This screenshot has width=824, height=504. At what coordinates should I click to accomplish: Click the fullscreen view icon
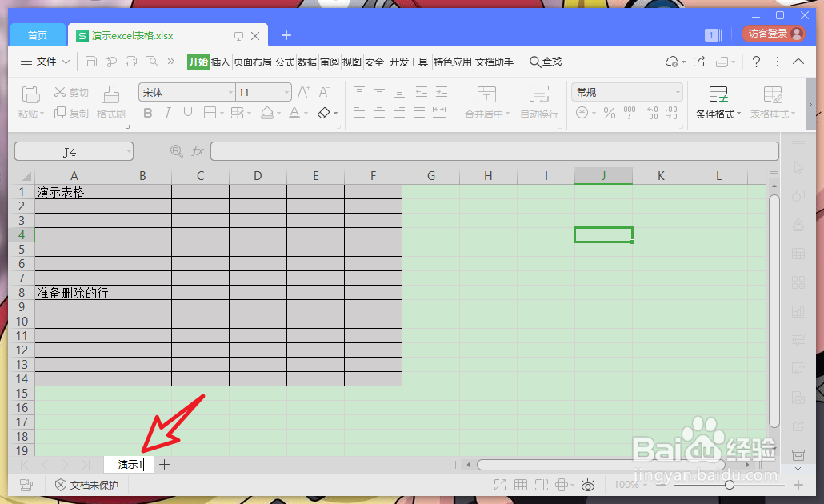(500, 485)
